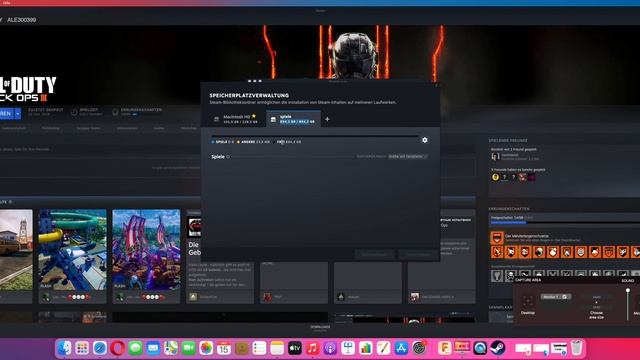Open the 'Größe auf Festplatte' sort dropdown
The image size is (640, 360).
click(x=407, y=156)
